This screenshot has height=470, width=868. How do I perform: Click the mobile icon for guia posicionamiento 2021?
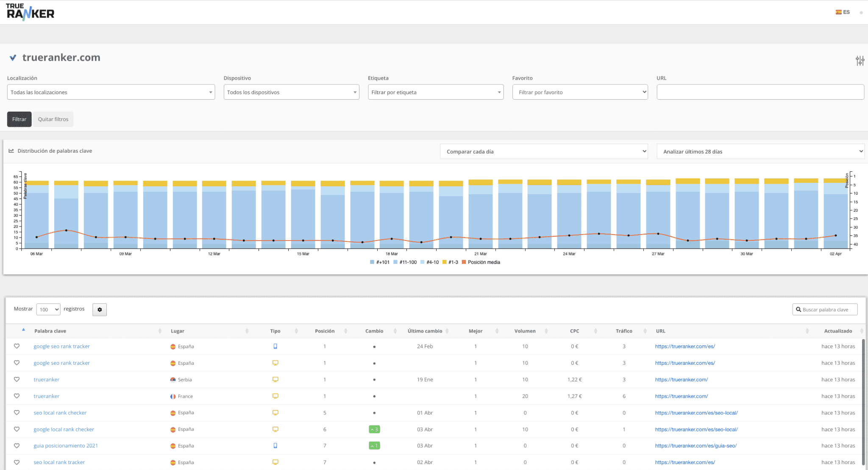275,445
